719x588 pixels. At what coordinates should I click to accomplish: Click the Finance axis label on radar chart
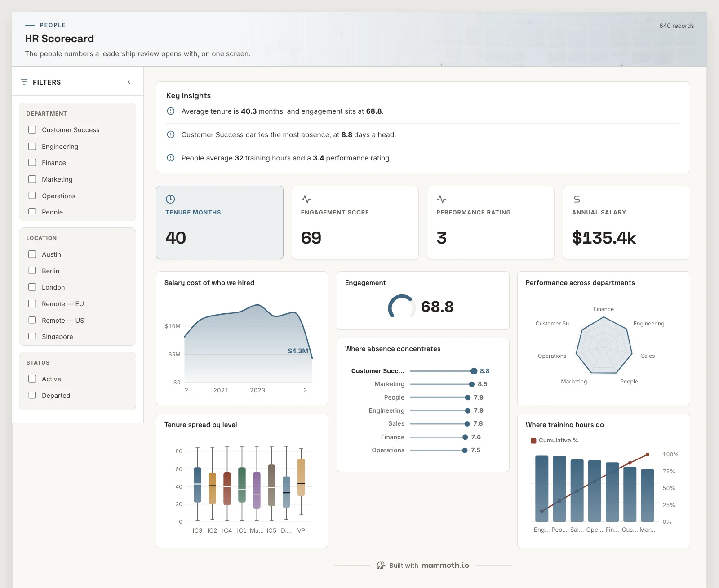pyautogui.click(x=604, y=309)
